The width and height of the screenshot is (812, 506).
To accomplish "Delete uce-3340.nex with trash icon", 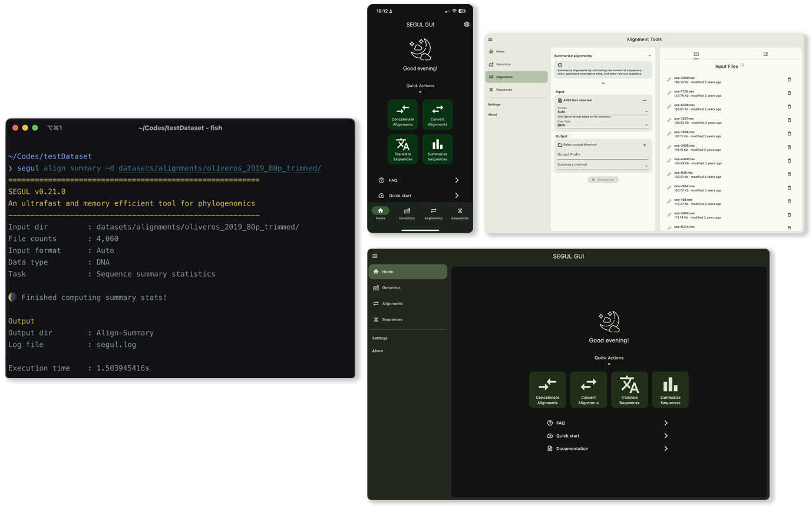I will pyautogui.click(x=790, y=80).
